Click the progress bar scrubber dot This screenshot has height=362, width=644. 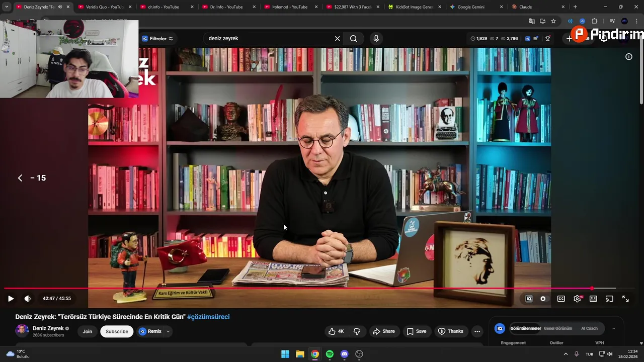coord(592,289)
